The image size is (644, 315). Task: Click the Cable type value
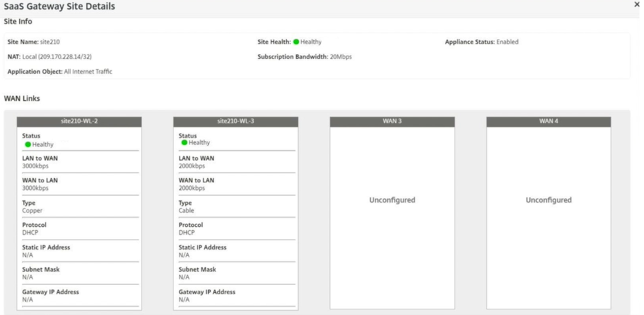186,211
